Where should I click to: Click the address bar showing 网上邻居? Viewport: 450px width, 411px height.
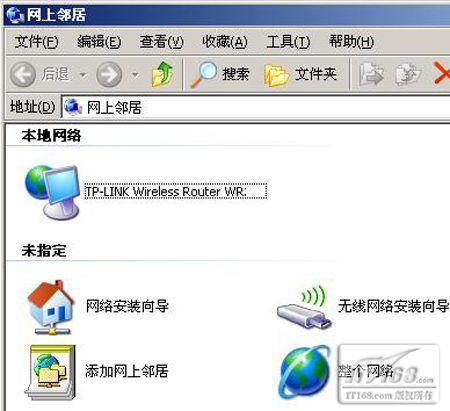pos(256,107)
